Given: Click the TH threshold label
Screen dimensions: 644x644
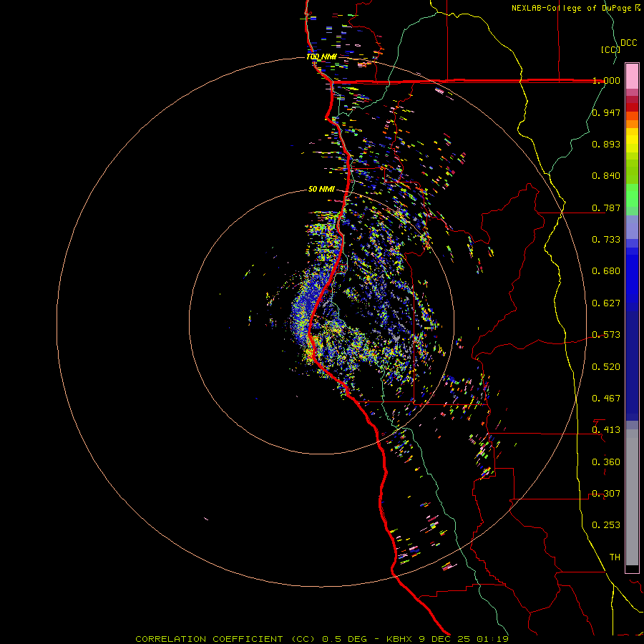Looking at the screenshot, I should (x=615, y=557).
